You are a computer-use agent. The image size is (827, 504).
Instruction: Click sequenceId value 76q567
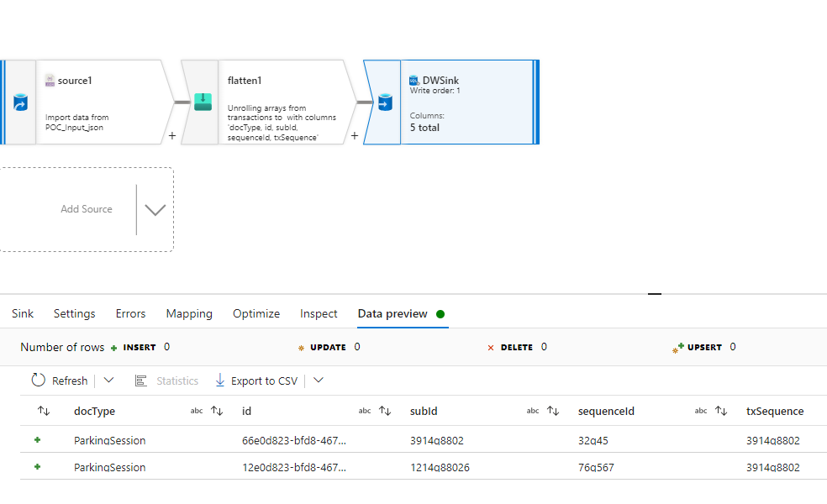pyautogui.click(x=596, y=467)
